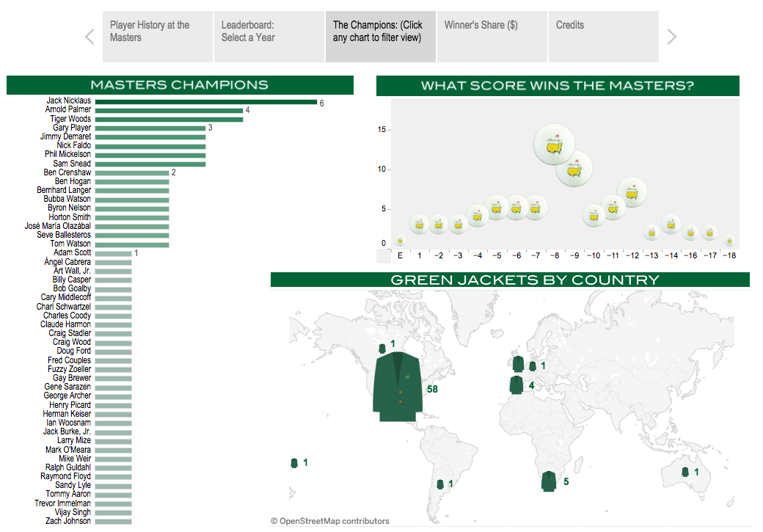Click the Trevor Immelman name label
This screenshot has height=532, width=763.
(x=63, y=503)
